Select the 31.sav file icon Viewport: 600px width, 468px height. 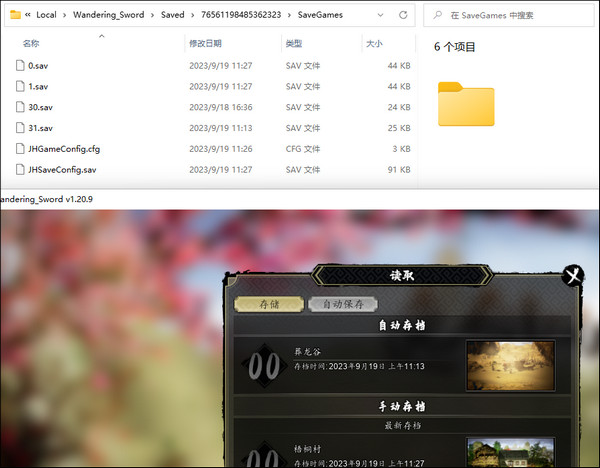coord(20,128)
